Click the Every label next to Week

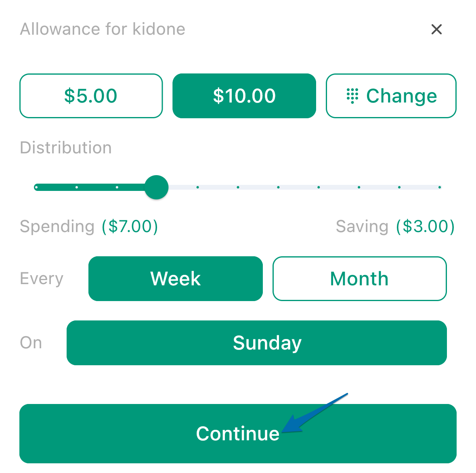42,279
